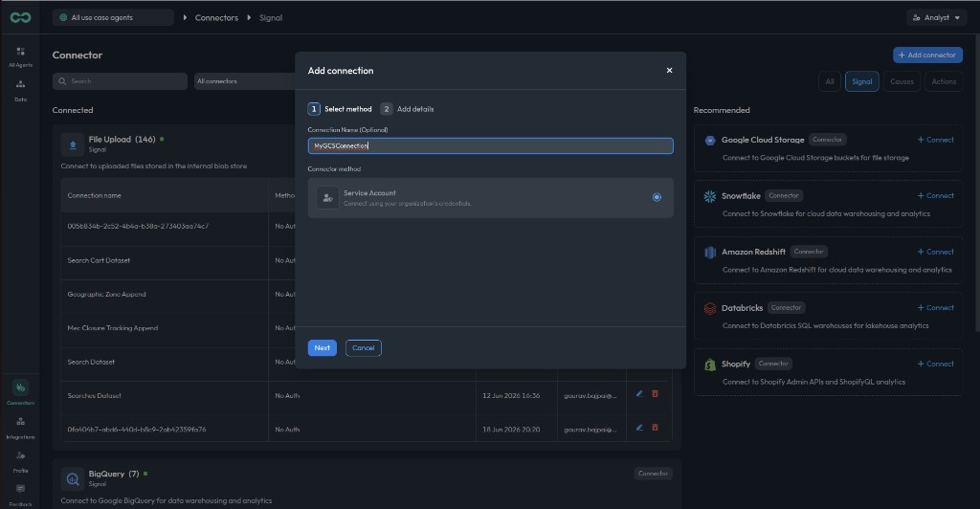Image resolution: width=980 pixels, height=509 pixels.
Task: Click the Google Cloud Storage icon
Action: 710,141
